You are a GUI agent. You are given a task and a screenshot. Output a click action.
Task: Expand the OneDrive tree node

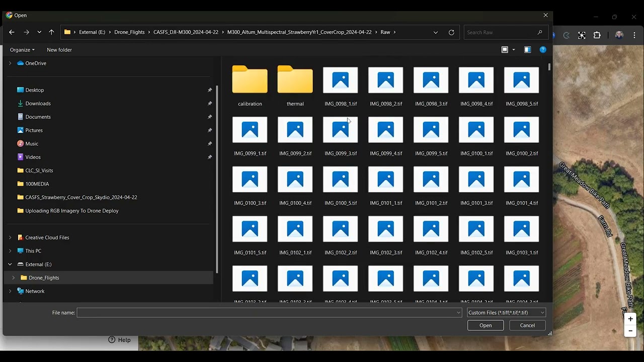click(10, 63)
